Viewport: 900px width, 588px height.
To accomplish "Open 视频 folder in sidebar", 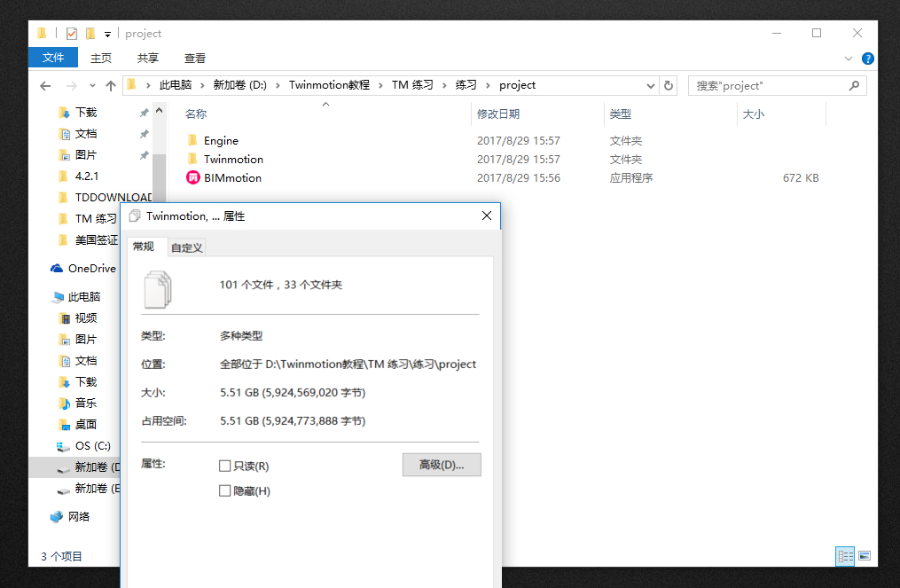I will pyautogui.click(x=77, y=318).
